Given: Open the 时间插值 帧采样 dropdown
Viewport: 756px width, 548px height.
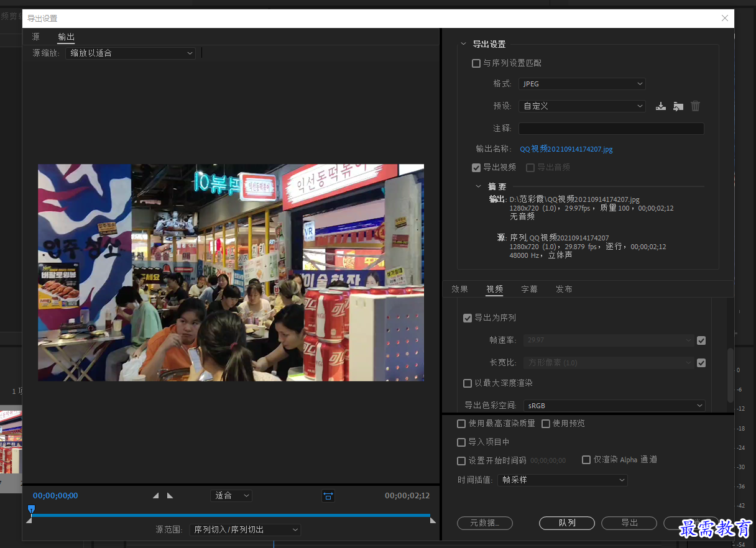Looking at the screenshot, I should pyautogui.click(x=563, y=480).
